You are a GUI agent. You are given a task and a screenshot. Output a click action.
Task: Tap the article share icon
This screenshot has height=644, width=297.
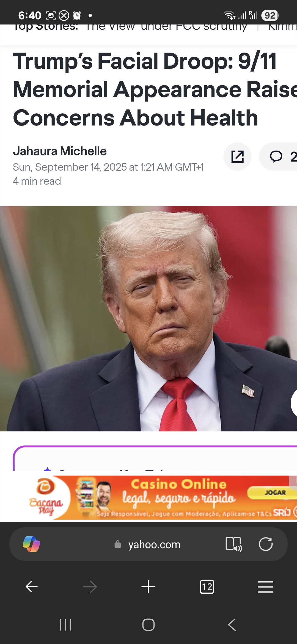click(x=237, y=157)
